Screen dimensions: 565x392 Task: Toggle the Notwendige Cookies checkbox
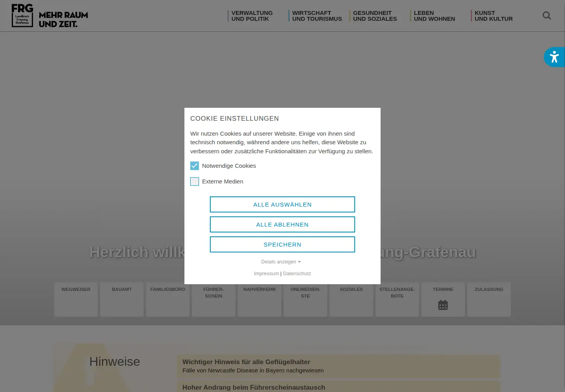(x=195, y=166)
